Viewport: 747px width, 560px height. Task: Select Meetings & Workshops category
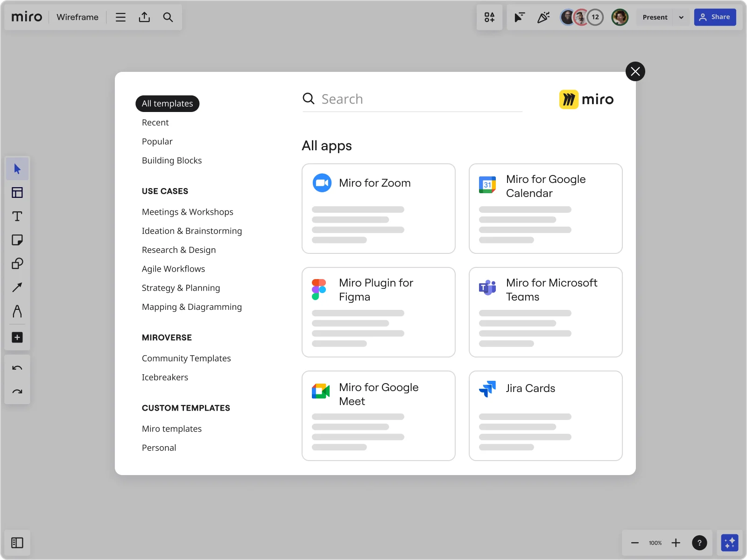tap(187, 212)
